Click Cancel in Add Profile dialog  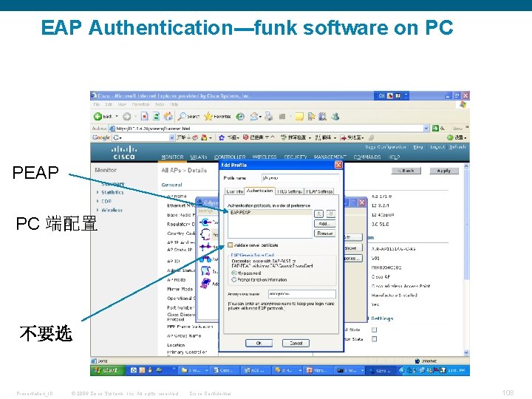click(x=296, y=343)
